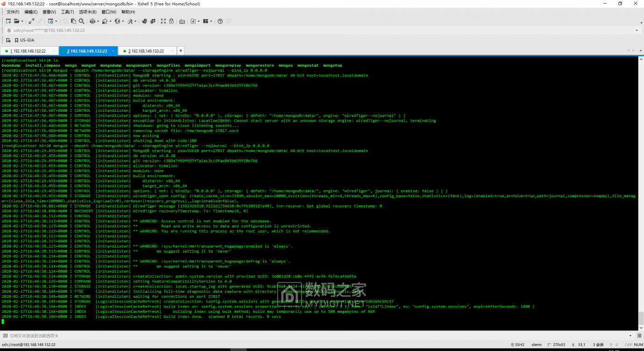The image size is (644, 351).
Task: Open the 帮助(H) menu
Action: coord(128,12)
